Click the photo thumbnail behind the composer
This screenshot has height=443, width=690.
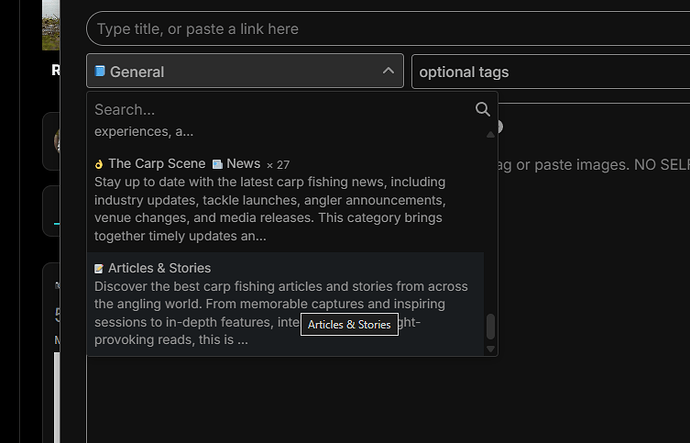51,25
